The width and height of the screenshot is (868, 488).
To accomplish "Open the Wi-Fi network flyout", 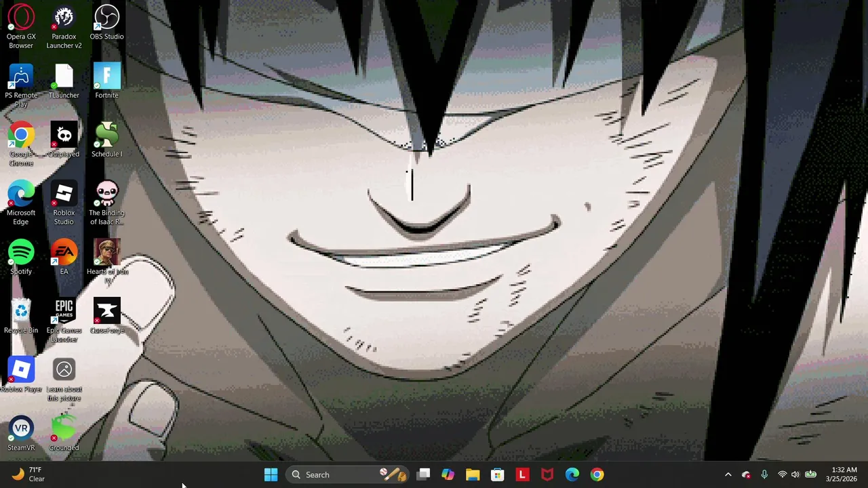I will (x=782, y=474).
